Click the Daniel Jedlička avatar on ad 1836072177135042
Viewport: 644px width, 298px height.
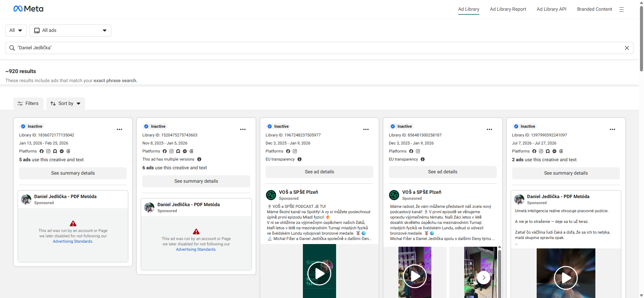26,199
